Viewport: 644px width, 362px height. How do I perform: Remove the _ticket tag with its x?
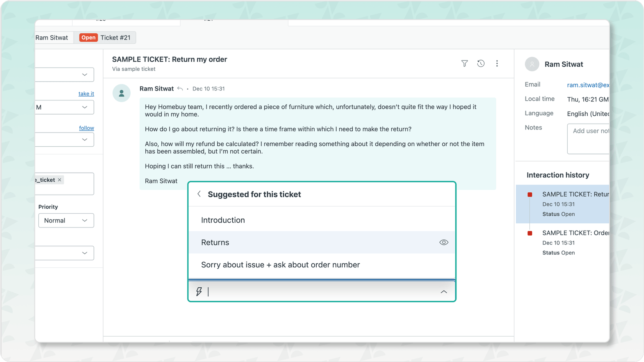[59, 179]
